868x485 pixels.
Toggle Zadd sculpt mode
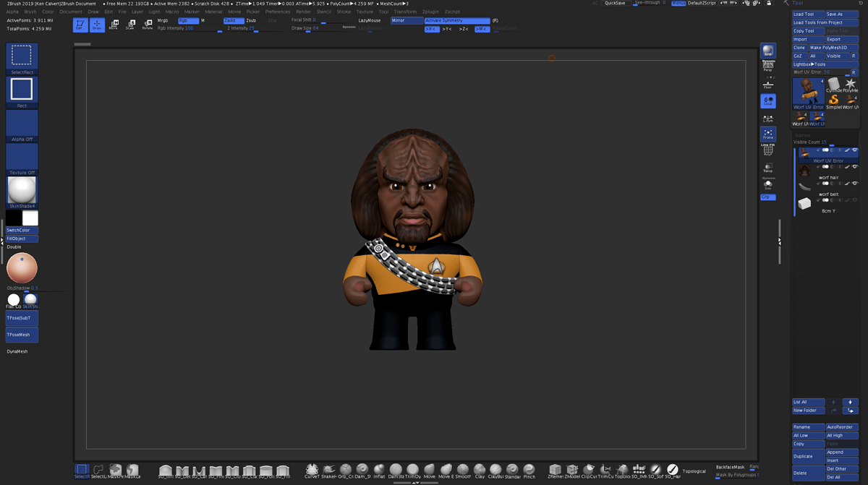click(233, 20)
